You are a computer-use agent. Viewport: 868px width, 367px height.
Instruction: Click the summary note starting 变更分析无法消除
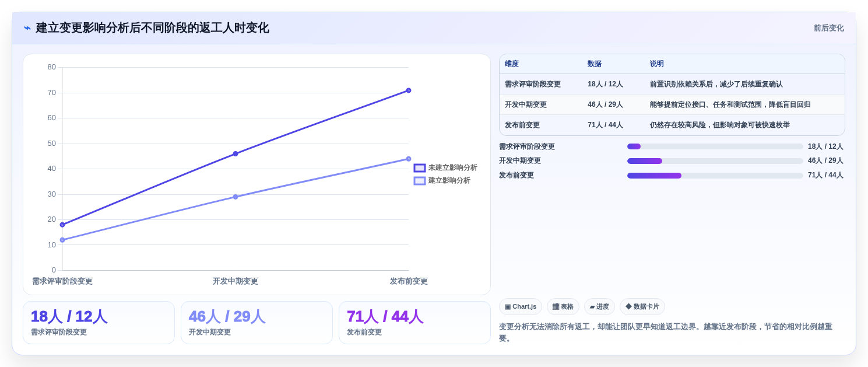point(666,333)
